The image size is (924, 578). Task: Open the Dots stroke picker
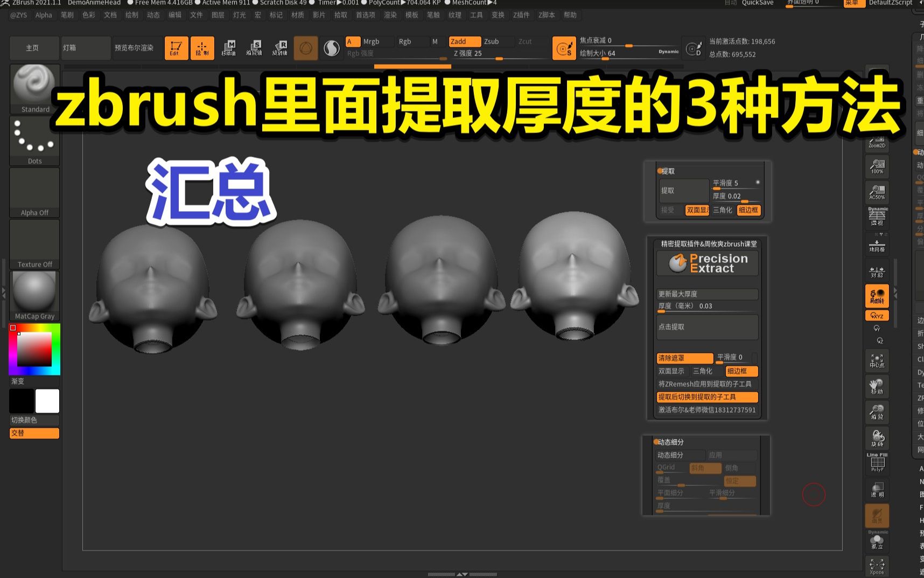click(34, 141)
